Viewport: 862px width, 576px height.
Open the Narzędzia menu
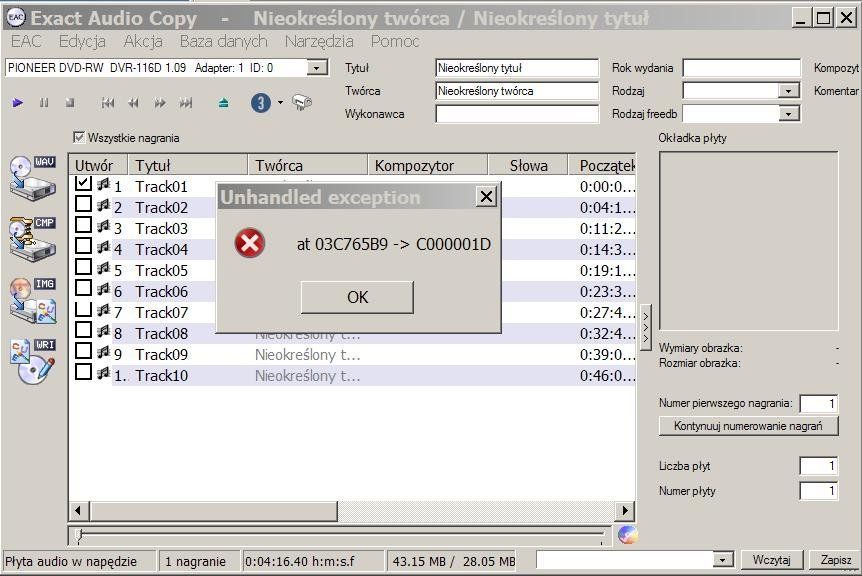coord(319,41)
